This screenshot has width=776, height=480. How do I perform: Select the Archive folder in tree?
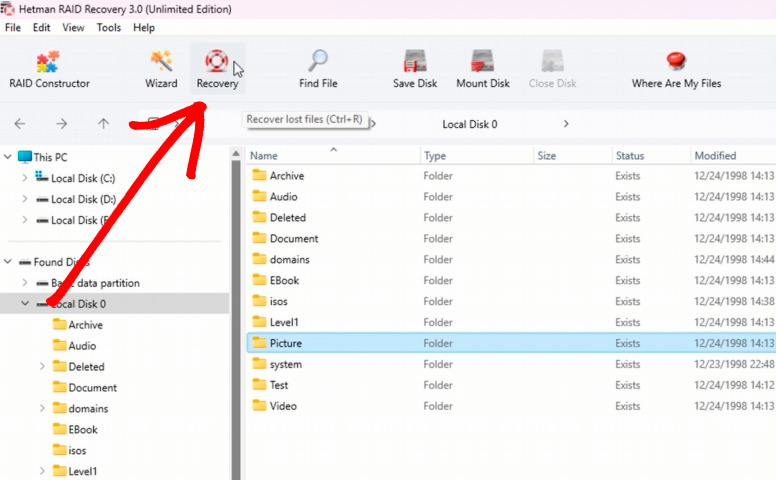click(x=85, y=325)
